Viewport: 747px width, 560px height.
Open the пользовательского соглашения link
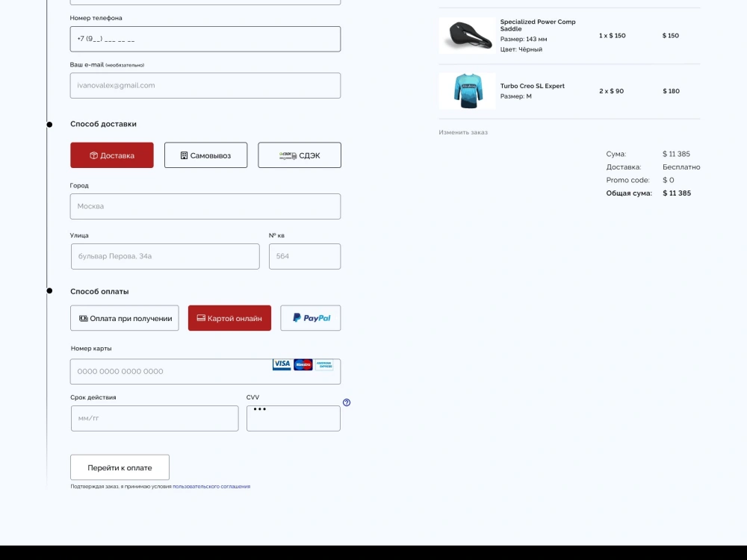211,486
